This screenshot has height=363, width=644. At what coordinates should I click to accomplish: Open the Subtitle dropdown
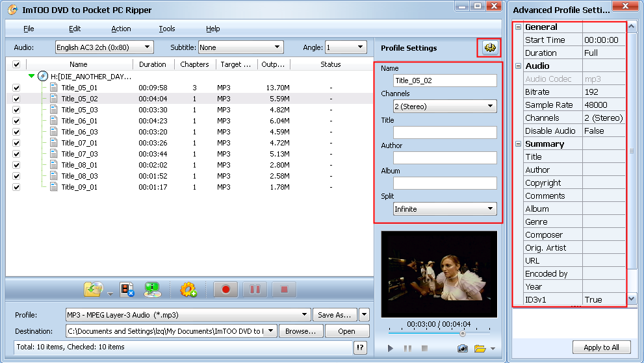click(241, 47)
